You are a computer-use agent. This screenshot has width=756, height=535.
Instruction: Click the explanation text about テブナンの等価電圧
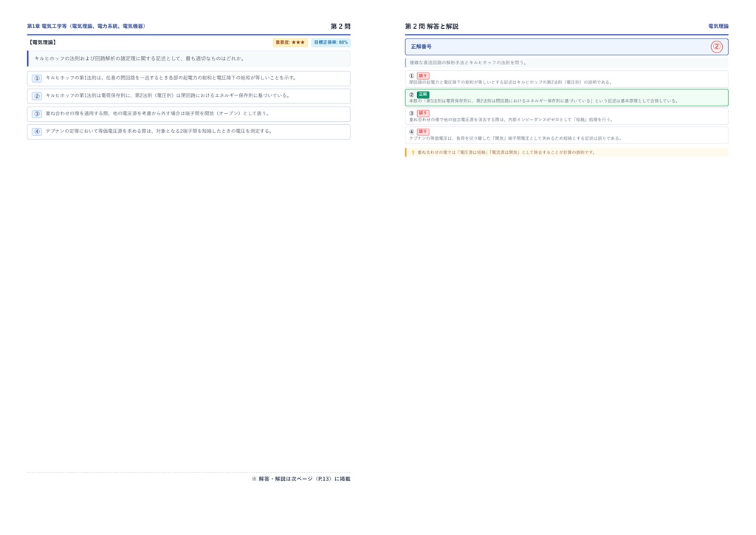point(516,138)
